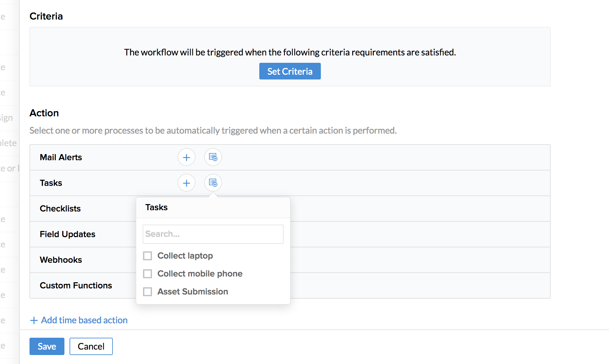Click the plus icon for Tasks

[x=187, y=183]
